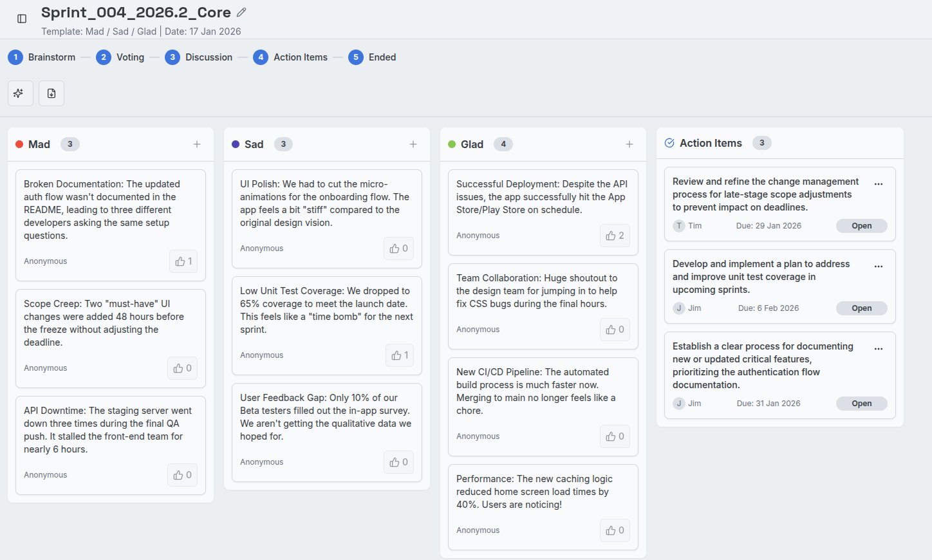Select the Discussion phase step
Viewport: 932px width, 560px height.
(x=199, y=57)
